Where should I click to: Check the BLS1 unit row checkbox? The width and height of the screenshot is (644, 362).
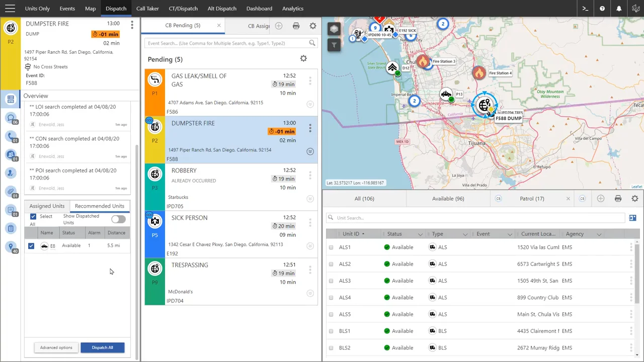331,331
